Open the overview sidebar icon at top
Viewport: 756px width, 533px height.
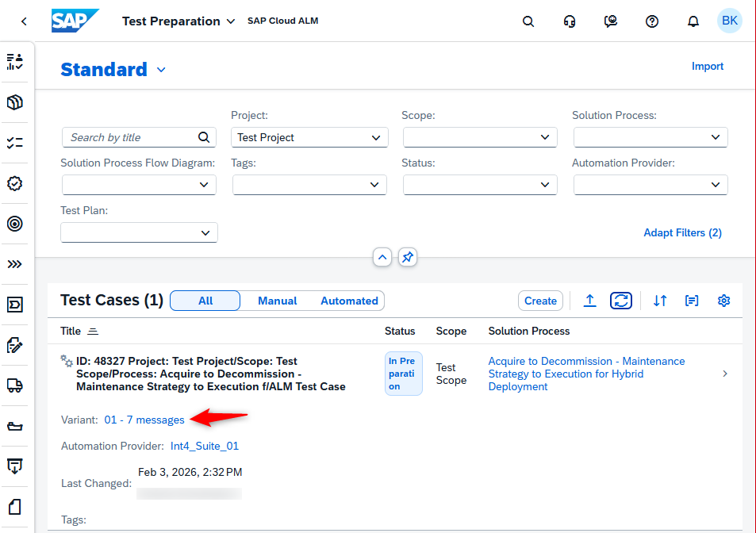coord(15,62)
